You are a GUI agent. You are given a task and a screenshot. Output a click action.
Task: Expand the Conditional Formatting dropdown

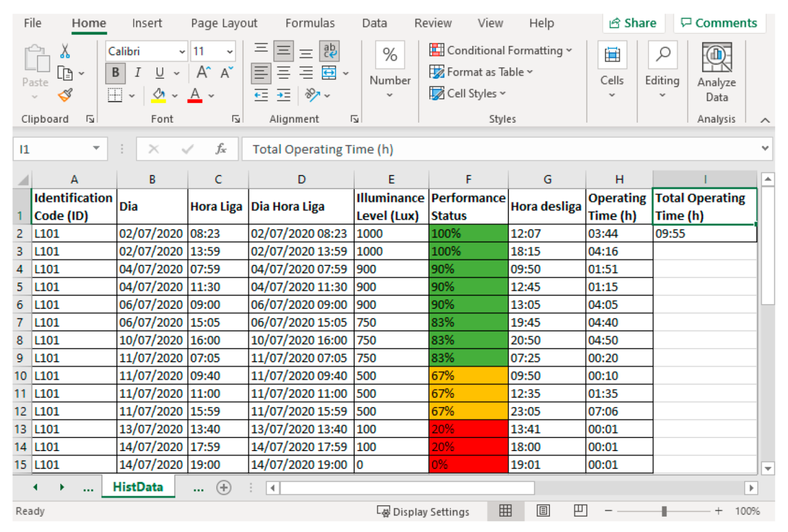(501, 50)
